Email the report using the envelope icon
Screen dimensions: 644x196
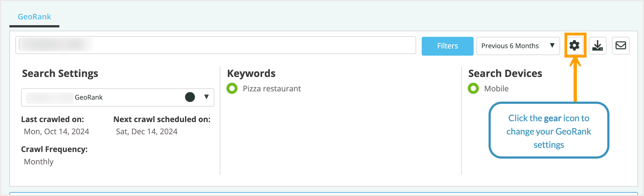click(621, 46)
